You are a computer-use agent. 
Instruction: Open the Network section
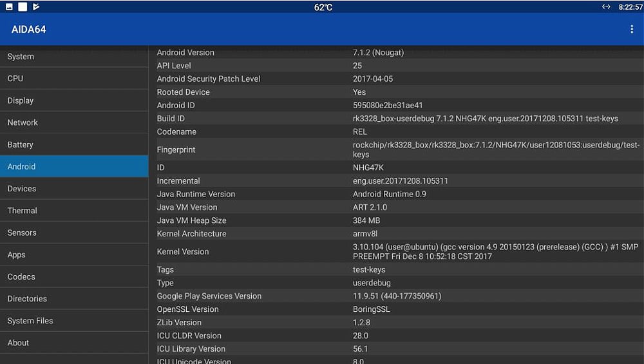74,122
